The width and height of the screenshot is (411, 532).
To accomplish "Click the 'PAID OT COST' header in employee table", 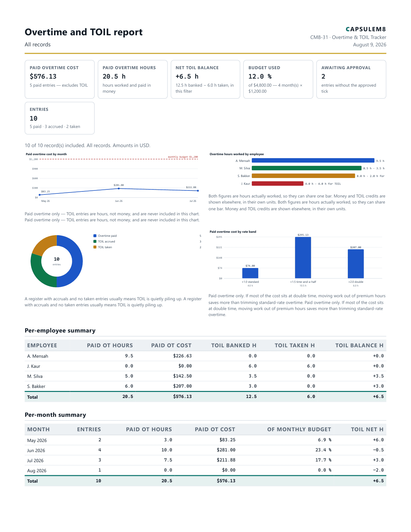I will pyautogui.click(x=171, y=345).
